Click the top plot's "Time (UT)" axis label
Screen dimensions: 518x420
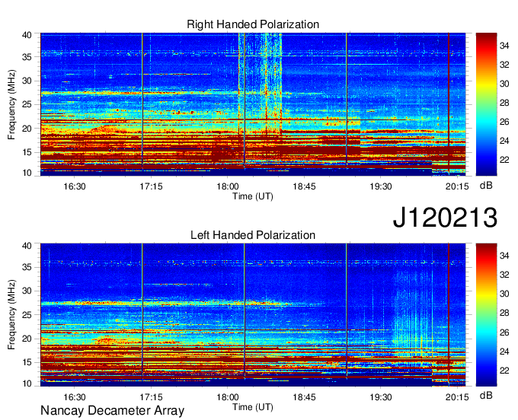[x=253, y=196]
